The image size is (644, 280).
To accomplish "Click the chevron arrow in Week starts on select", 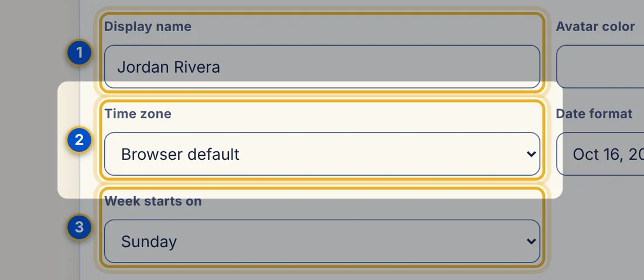I will [x=531, y=241].
